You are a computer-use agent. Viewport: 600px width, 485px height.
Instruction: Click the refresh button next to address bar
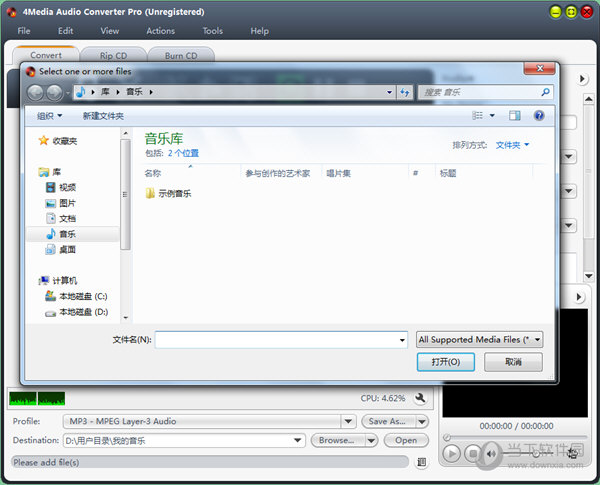pyautogui.click(x=405, y=92)
